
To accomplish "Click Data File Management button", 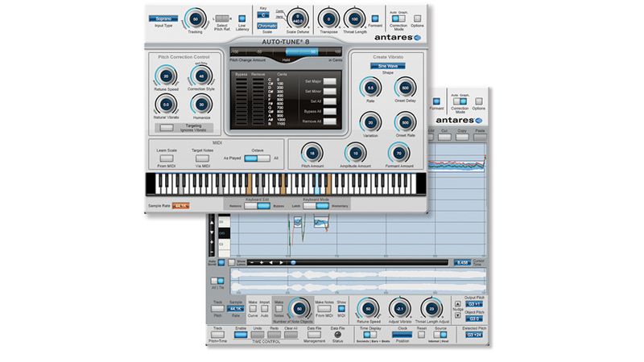I will (314, 335).
